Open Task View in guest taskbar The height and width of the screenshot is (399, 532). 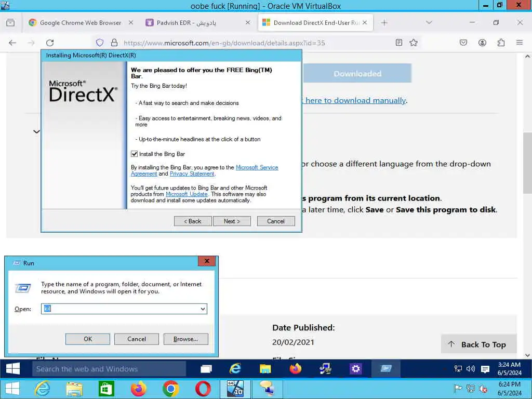tap(206, 369)
